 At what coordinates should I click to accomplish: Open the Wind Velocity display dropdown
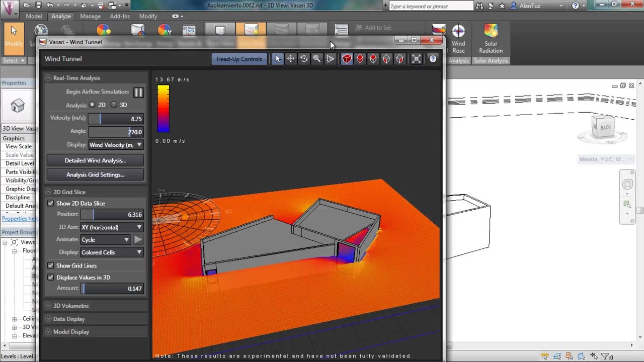point(116,145)
